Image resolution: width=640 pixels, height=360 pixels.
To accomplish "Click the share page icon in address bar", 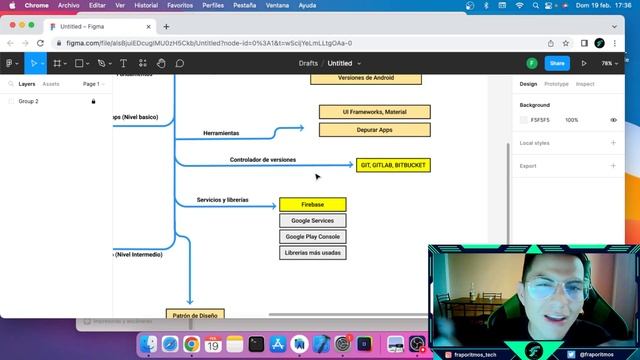I will [x=551, y=43].
